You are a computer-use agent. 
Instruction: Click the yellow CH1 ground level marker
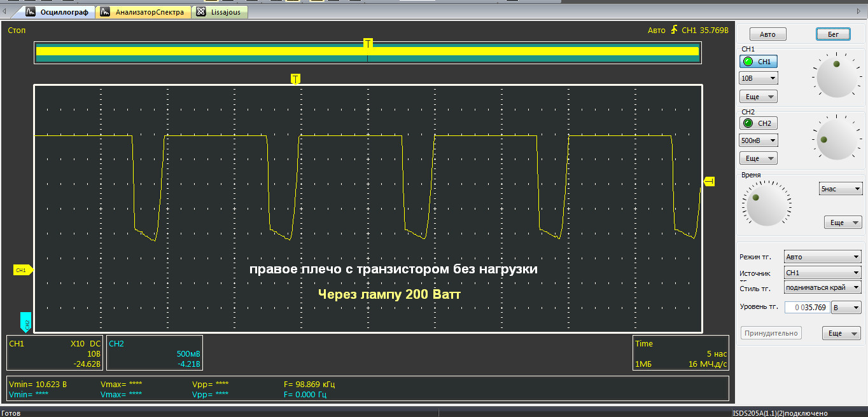coord(22,270)
